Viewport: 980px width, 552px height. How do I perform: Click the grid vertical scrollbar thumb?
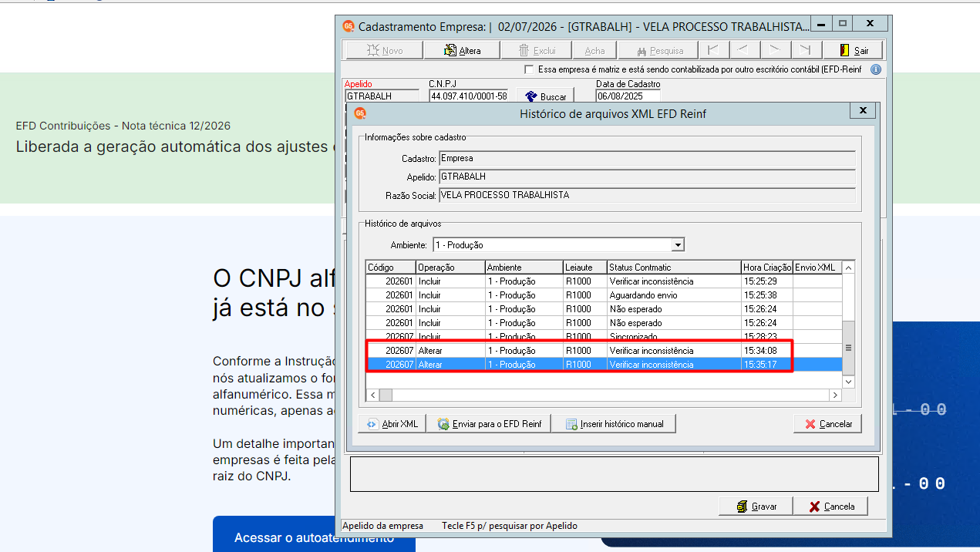[x=848, y=348]
